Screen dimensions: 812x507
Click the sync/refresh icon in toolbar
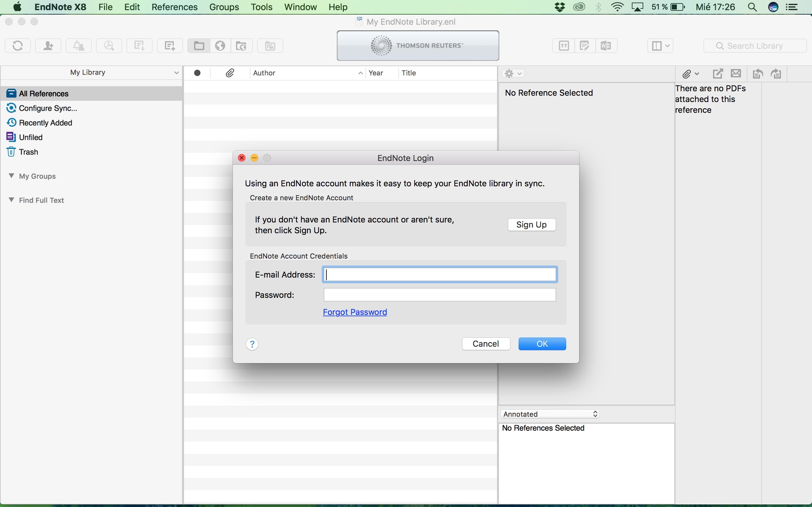pyautogui.click(x=17, y=46)
